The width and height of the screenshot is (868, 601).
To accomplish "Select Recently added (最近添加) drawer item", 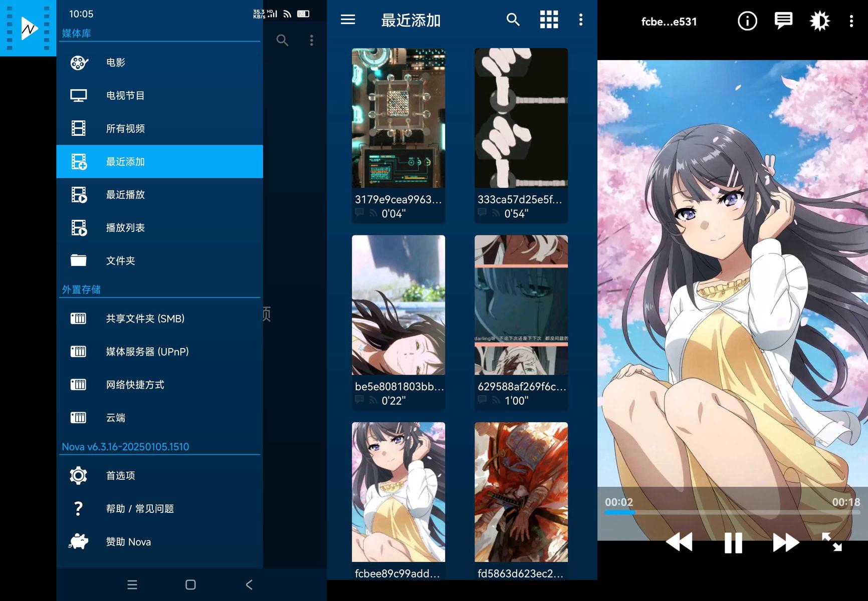I will pyautogui.click(x=159, y=162).
